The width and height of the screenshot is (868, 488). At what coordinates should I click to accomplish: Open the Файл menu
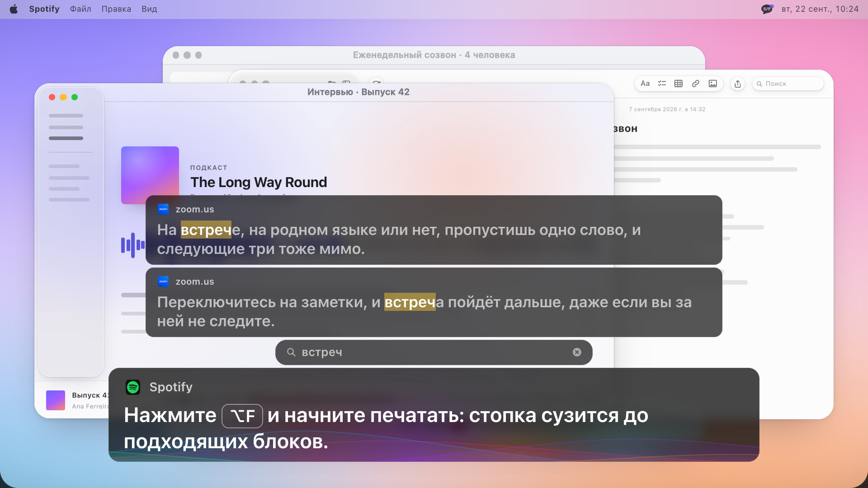80,9
